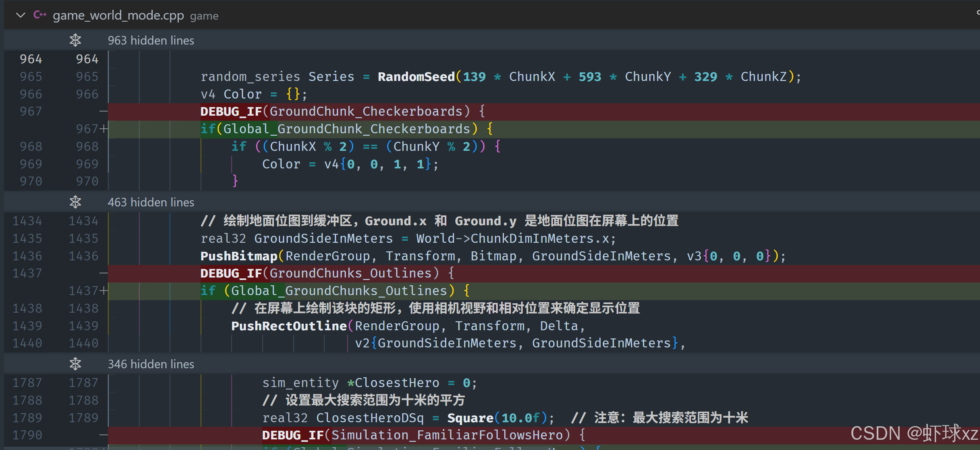Click original line number 1434 in gutter

tap(27, 221)
